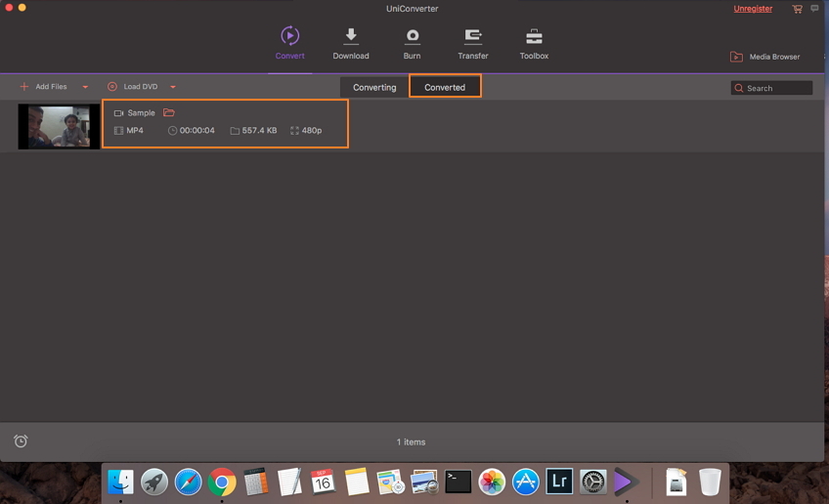
Task: Open the shopping cart icon
Action: pos(798,9)
